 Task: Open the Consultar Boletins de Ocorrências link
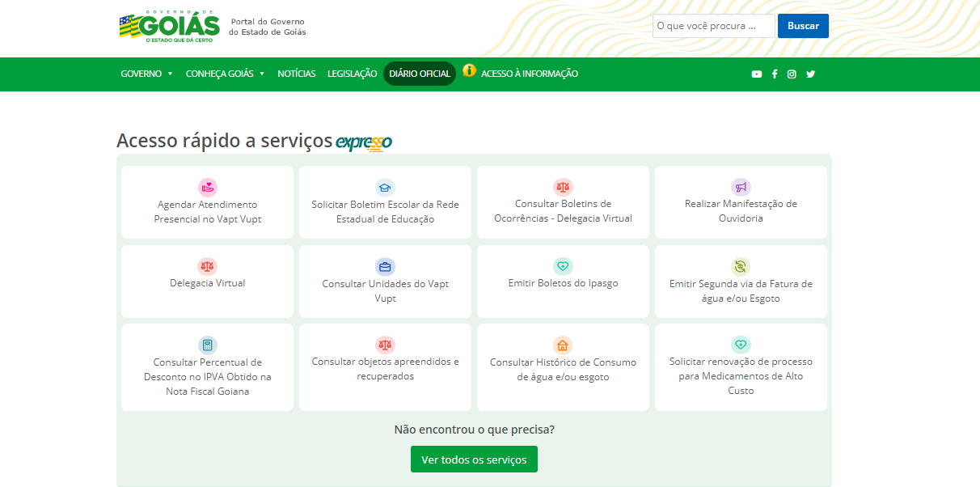(x=563, y=210)
